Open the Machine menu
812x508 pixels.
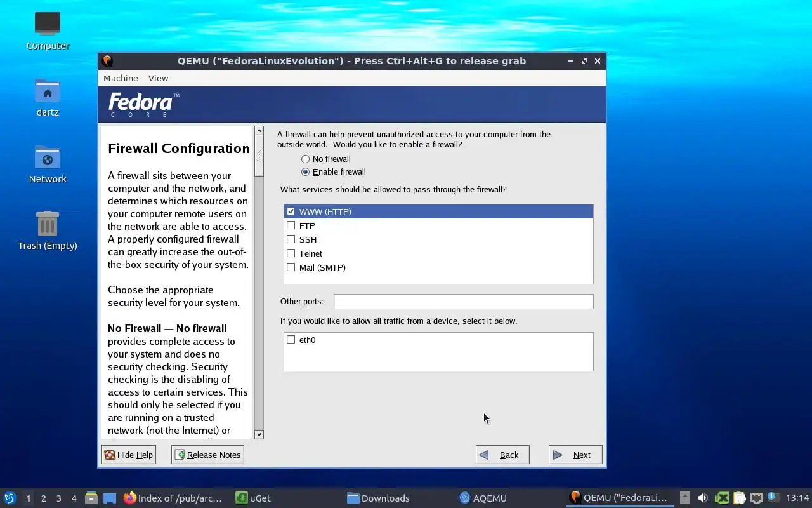click(x=121, y=78)
